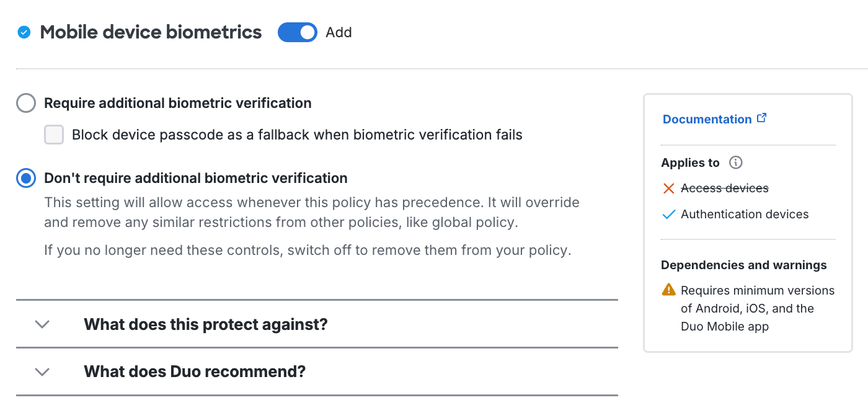Select Don't require additional biometric verification
This screenshot has width=868, height=418.
pyautogui.click(x=25, y=178)
